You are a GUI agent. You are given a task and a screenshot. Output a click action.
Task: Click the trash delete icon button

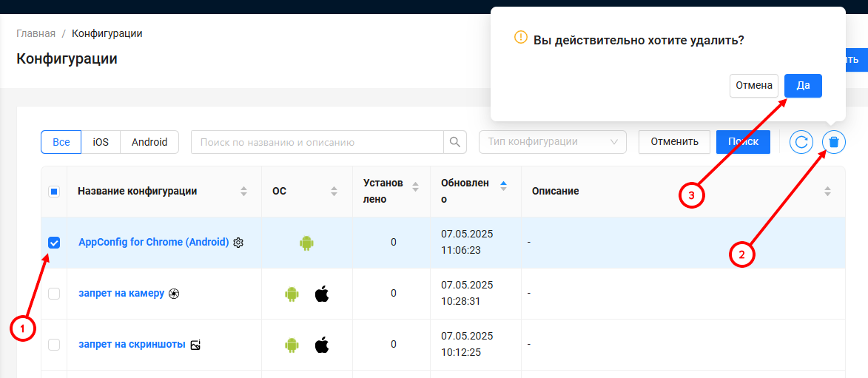(833, 142)
